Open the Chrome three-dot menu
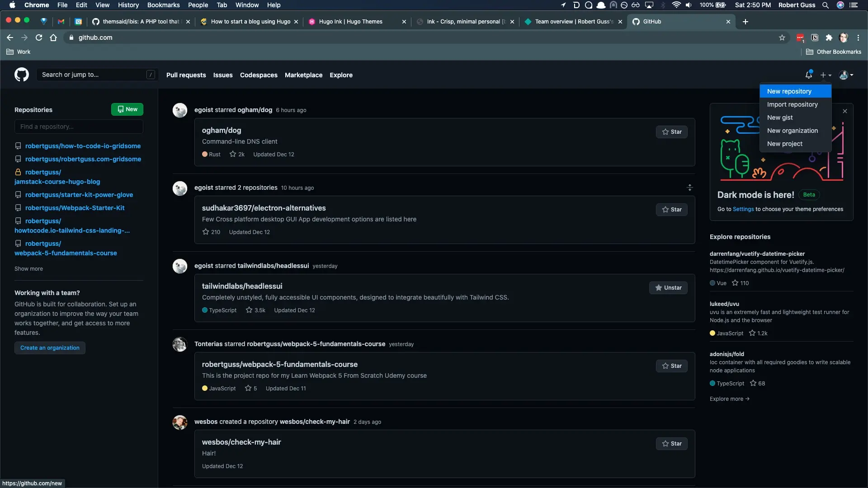Viewport: 868px width, 488px height. tap(858, 38)
